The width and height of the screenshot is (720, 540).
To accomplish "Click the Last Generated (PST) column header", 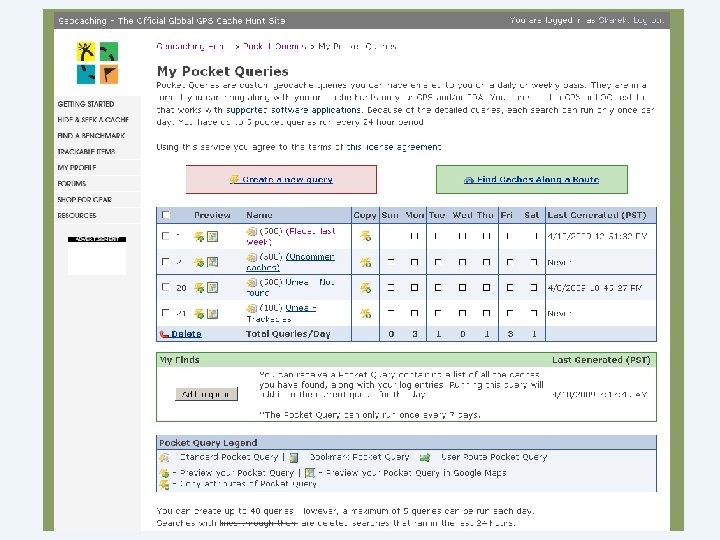I will [597, 215].
